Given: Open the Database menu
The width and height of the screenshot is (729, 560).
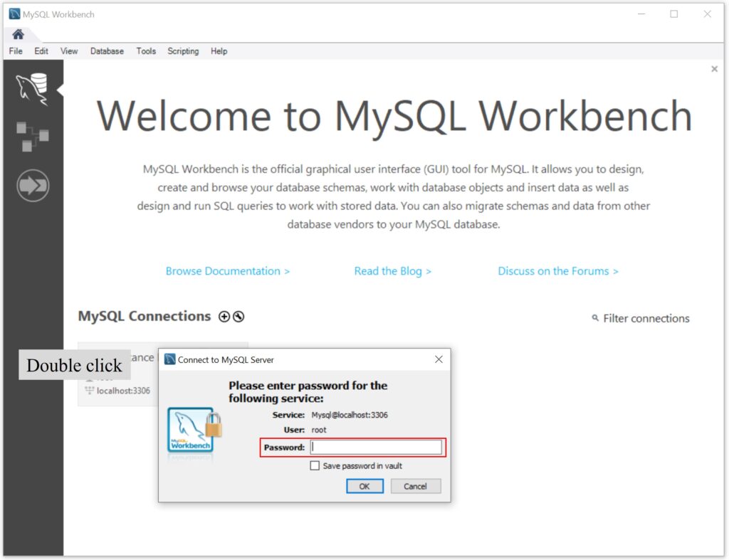Looking at the screenshot, I should pos(107,51).
